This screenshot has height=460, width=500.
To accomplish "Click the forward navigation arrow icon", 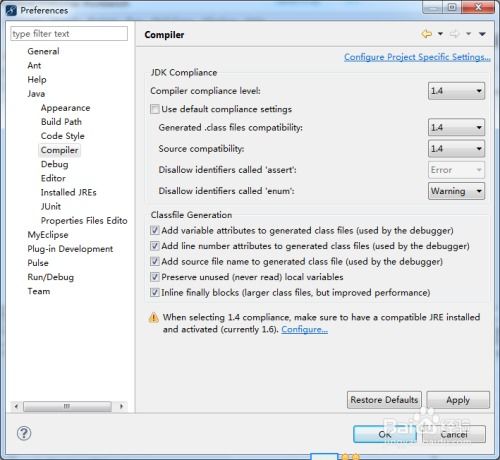I will click(455, 34).
